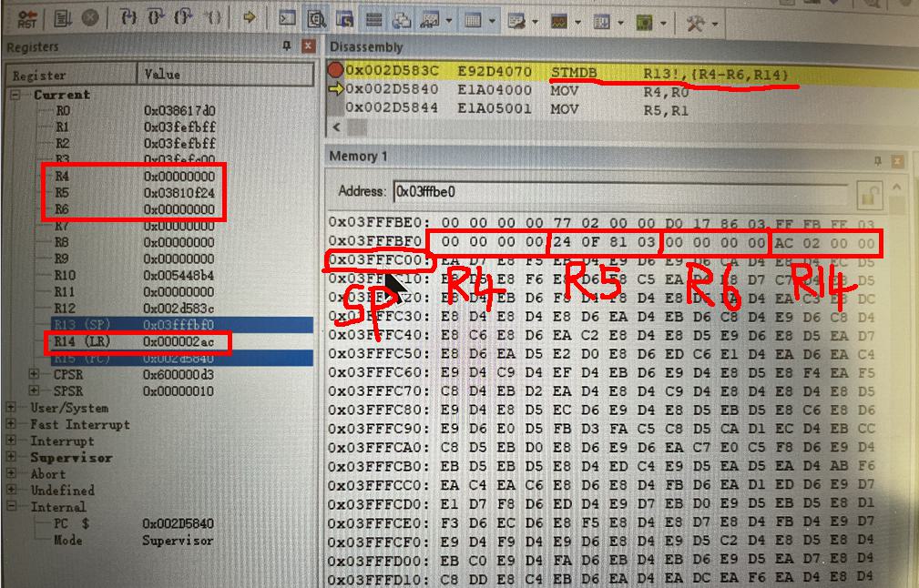The height and width of the screenshot is (588, 919).
Task: Toggle the Disassembly window icon
Action: coord(316,20)
